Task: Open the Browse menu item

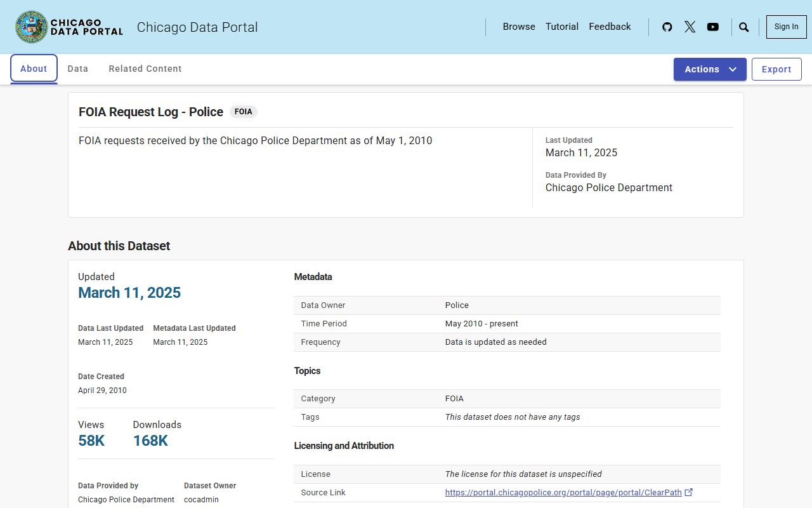Action: pos(519,27)
